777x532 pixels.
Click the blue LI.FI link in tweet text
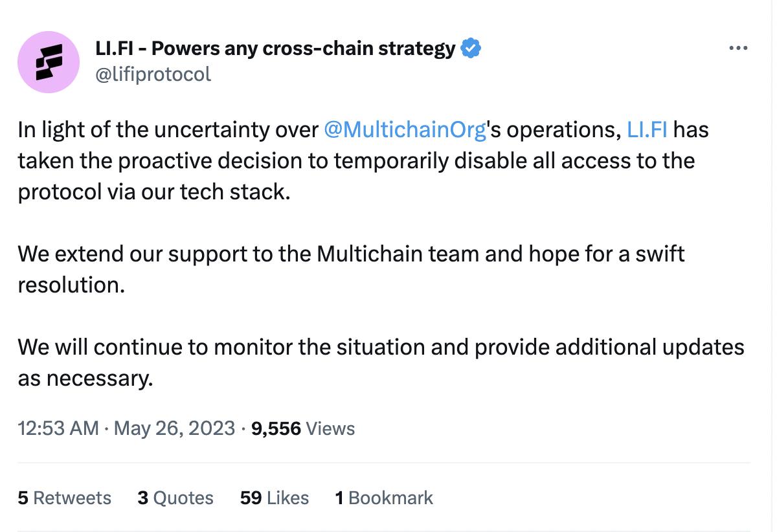pyautogui.click(x=647, y=129)
